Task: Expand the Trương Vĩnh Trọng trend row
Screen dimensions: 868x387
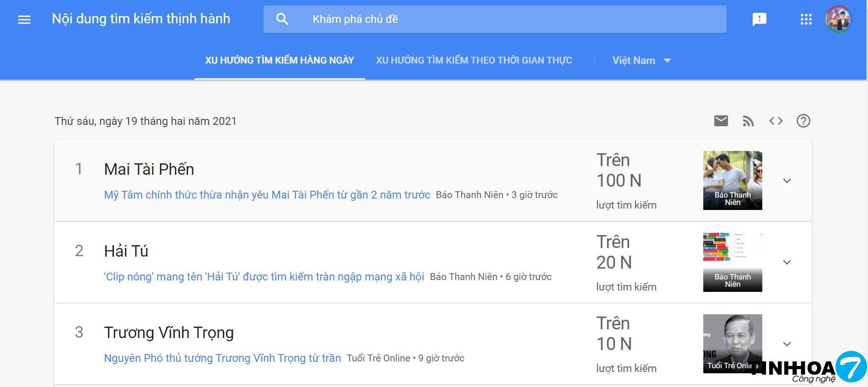Action: point(787,344)
